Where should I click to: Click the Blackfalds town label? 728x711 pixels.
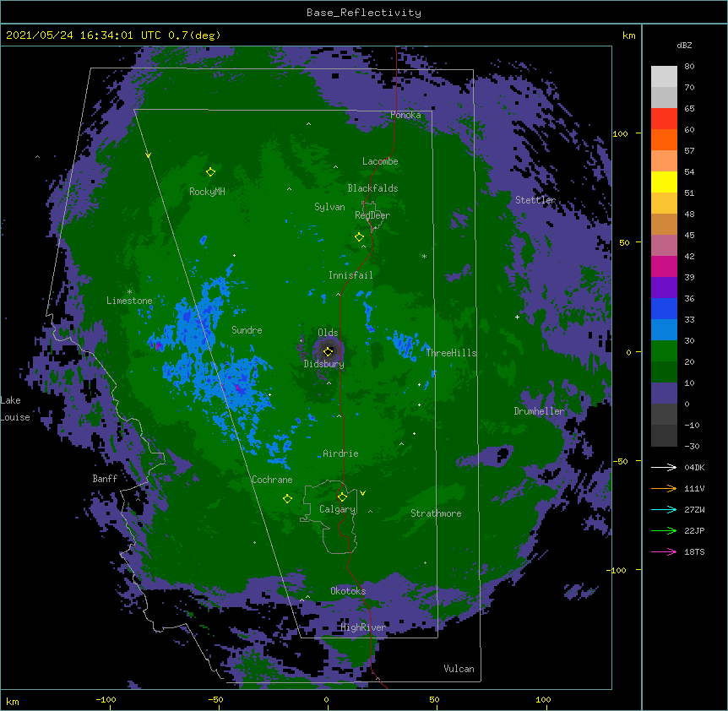tap(372, 188)
